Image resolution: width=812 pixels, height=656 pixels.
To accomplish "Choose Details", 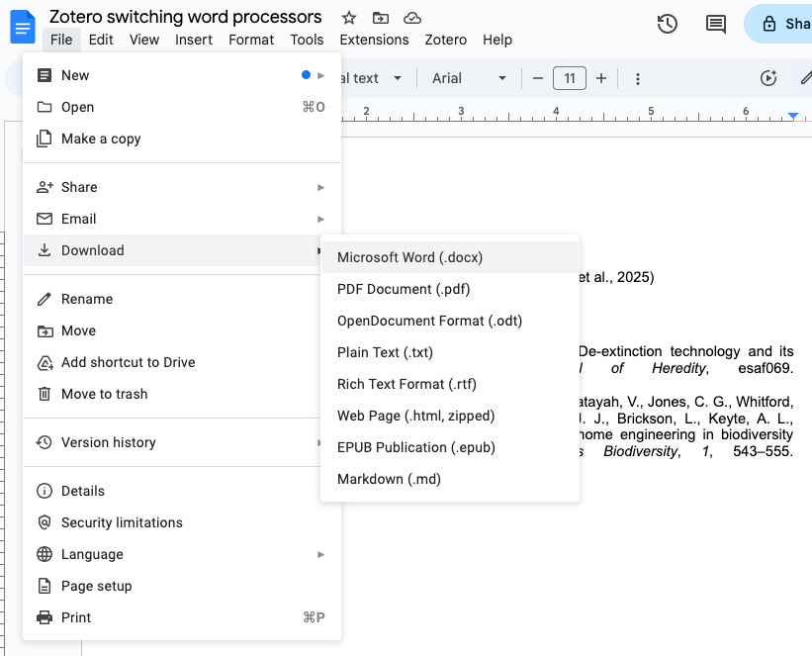I will tap(172, 491).
